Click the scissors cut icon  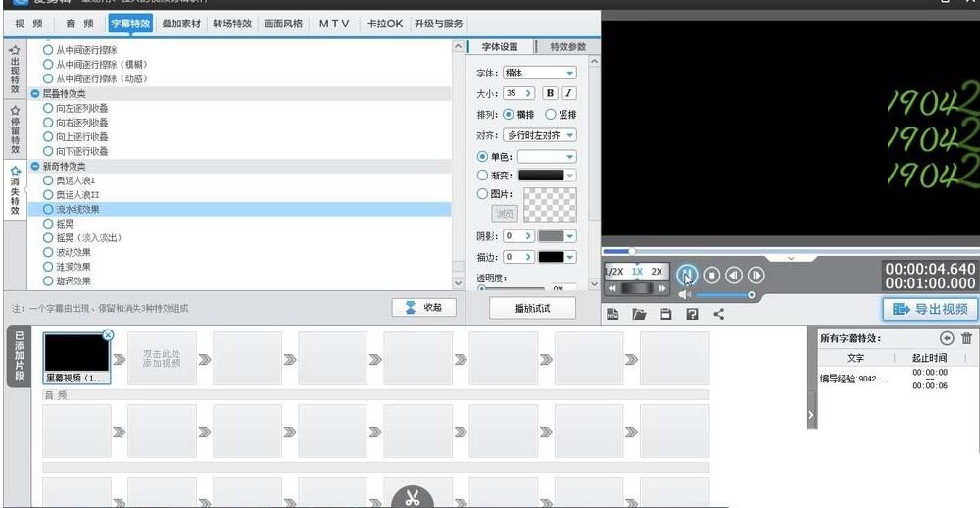click(413, 498)
